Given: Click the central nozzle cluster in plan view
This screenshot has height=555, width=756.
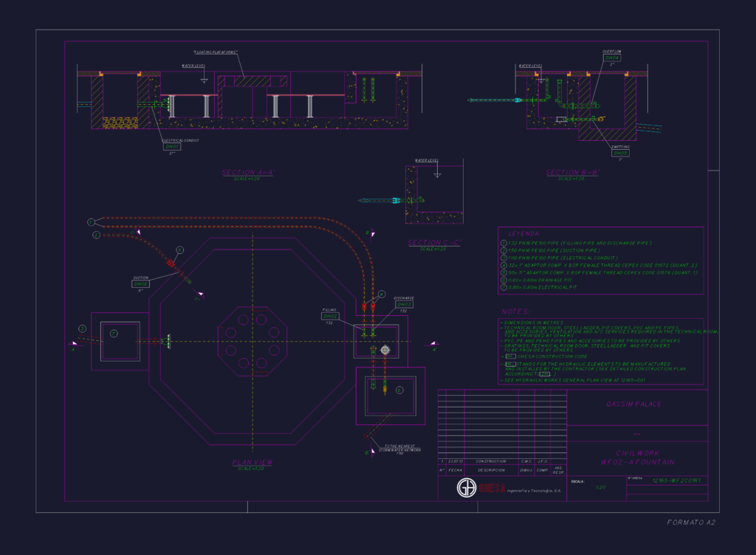Looking at the screenshot, I should [252, 341].
